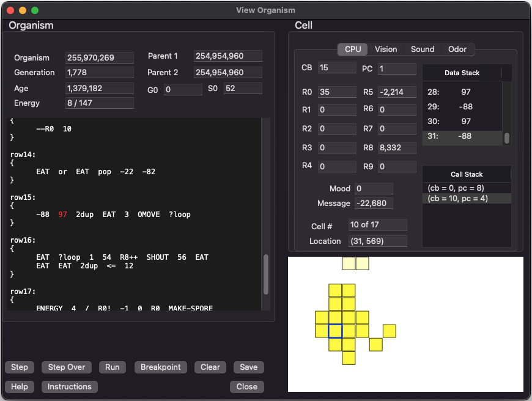This screenshot has width=532, height=401.
Task: Click the R5 field showing -2,214
Action: 397,92
